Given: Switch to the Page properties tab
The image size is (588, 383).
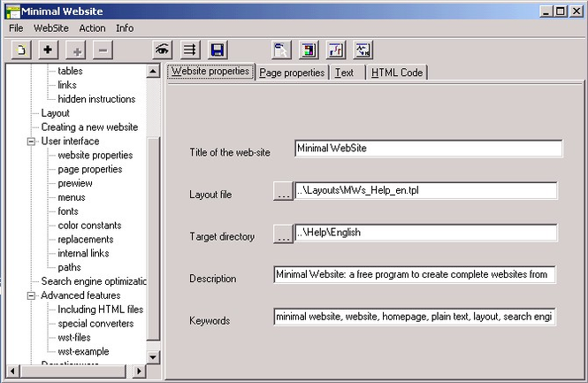Looking at the screenshot, I should click(x=292, y=73).
